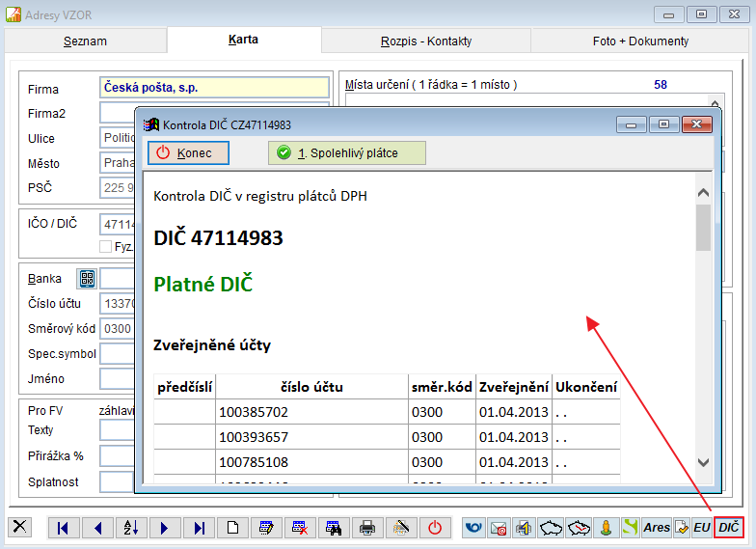Click the 'DIČ 47114983' heading
756x549 pixels.
click(218, 237)
